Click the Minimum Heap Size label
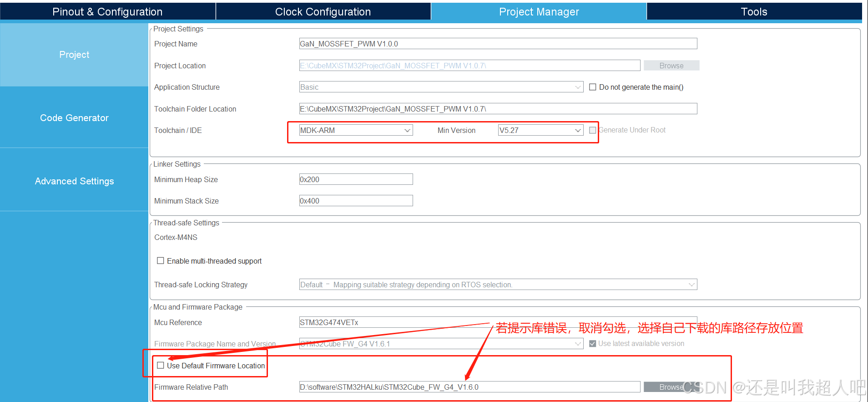 coord(186,179)
